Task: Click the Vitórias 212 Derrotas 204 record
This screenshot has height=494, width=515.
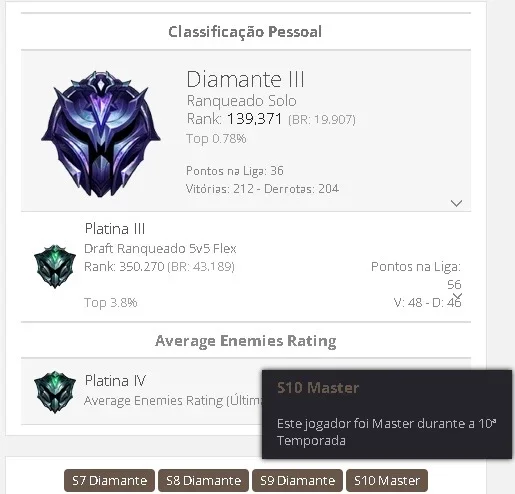Action: (262, 189)
